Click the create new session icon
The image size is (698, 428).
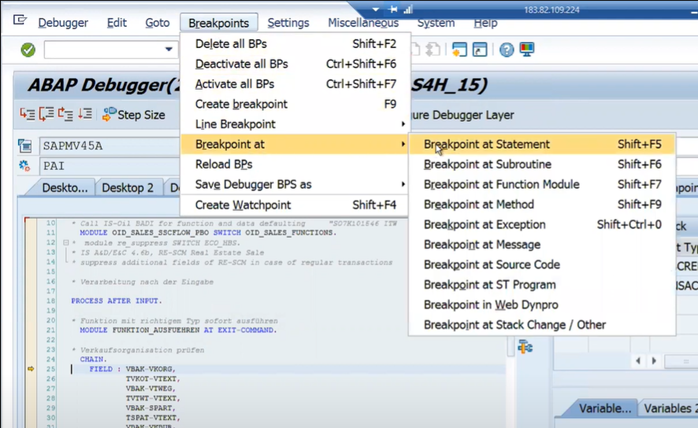click(459, 49)
